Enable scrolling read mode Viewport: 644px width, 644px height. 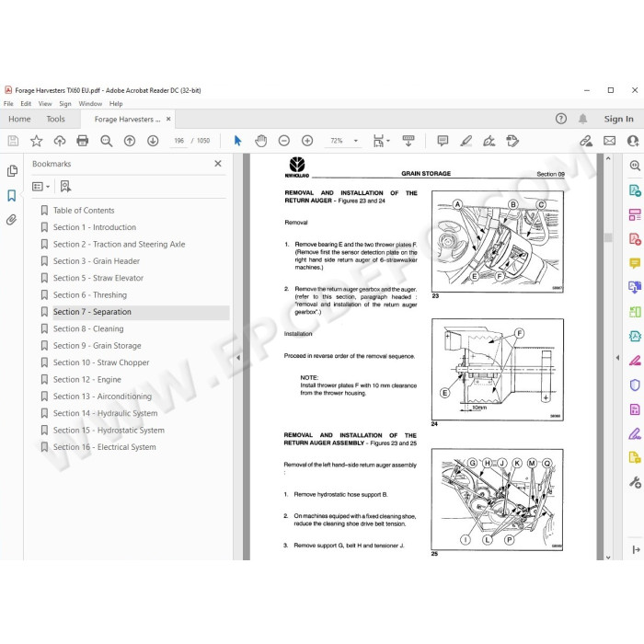pos(408,141)
